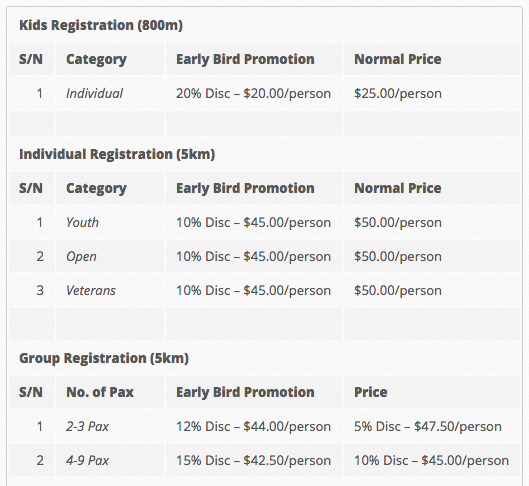Image resolution: width=529 pixels, height=486 pixels.
Task: Select 5% Disc – $47.50/person price
Action: tap(428, 427)
